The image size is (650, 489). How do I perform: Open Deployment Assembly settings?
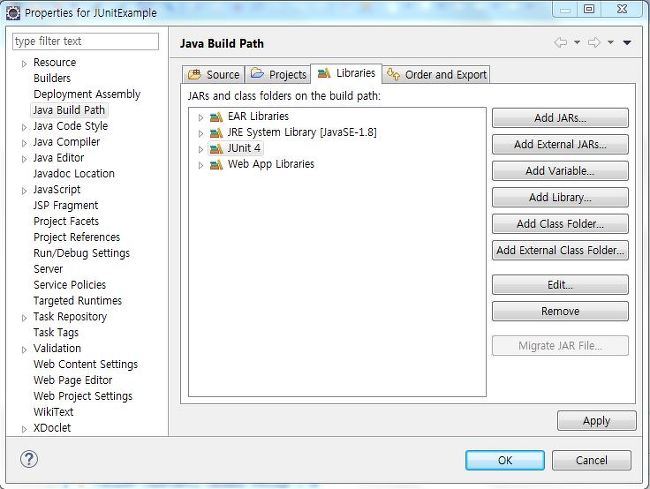(87, 94)
